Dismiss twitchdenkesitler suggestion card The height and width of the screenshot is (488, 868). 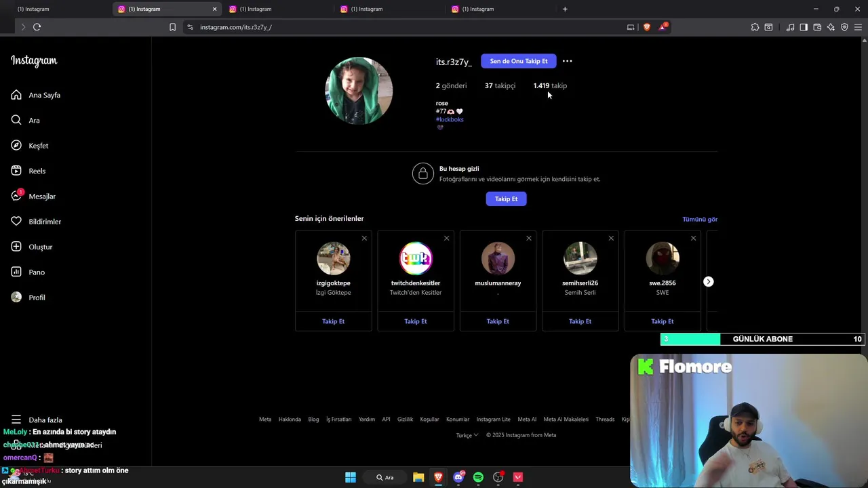[446, 238]
